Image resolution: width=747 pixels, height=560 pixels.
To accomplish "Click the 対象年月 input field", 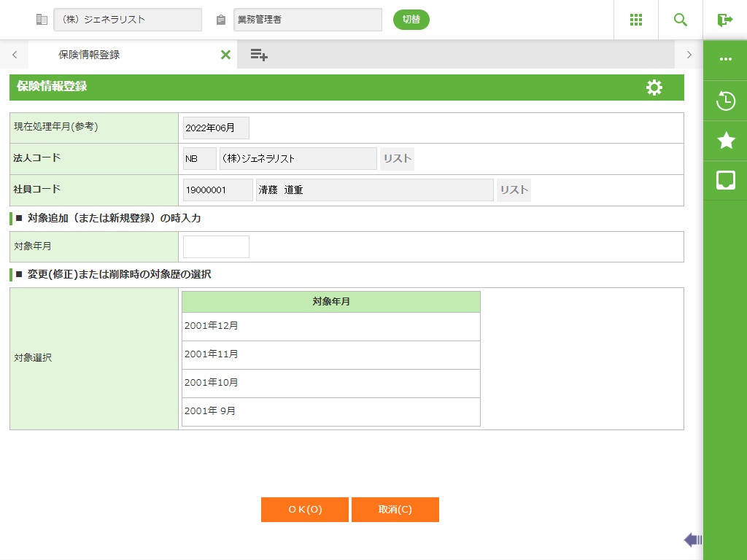I will click(x=216, y=246).
